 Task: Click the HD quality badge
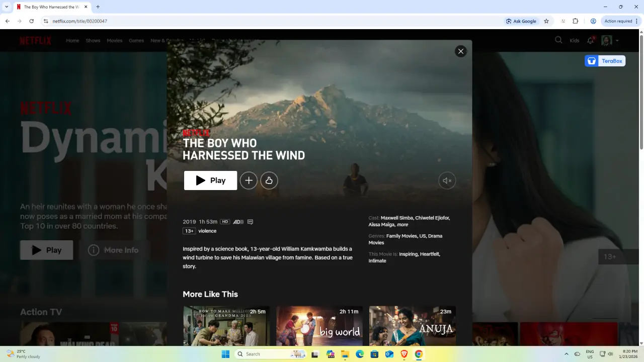[225, 222]
